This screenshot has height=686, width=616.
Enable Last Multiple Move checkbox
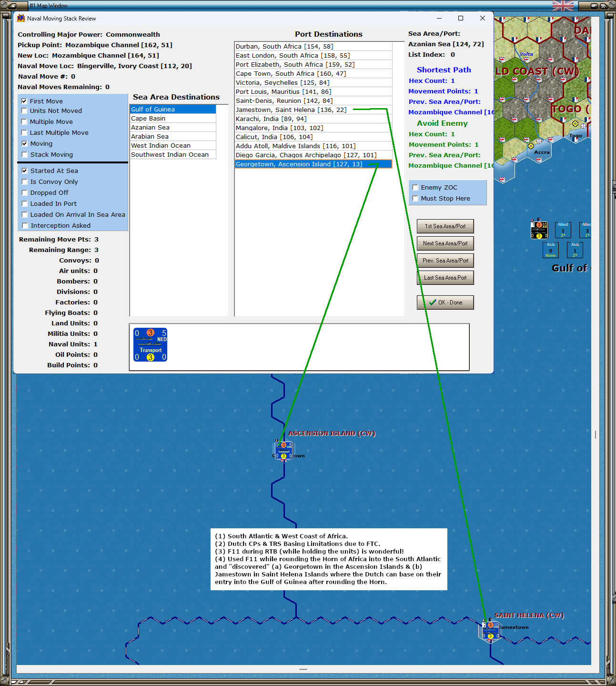click(x=24, y=132)
